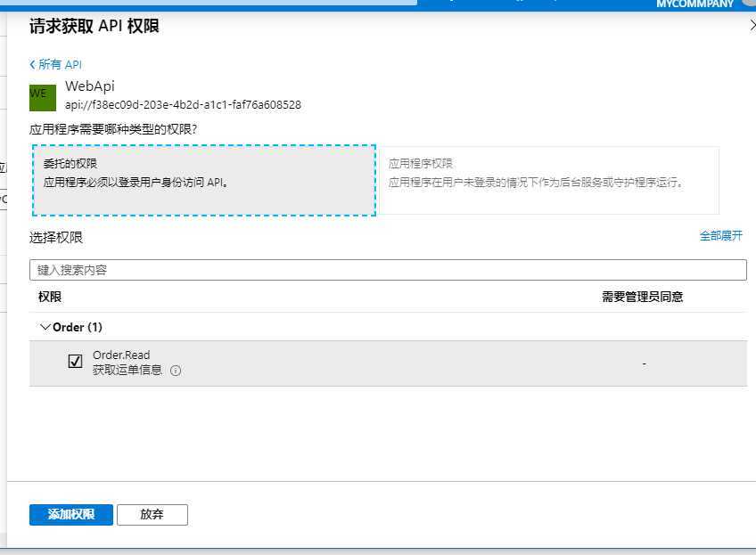
Task: Select 委托的权限 permission type card
Action: 204,180
